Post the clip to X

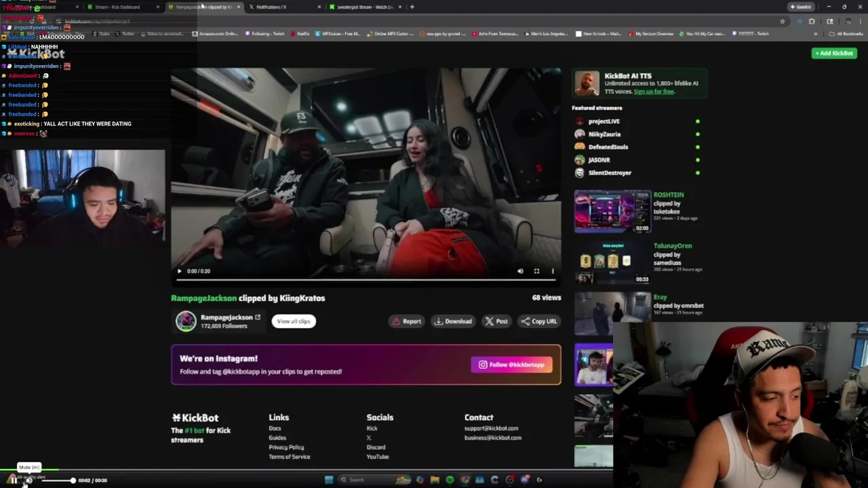[x=496, y=321]
